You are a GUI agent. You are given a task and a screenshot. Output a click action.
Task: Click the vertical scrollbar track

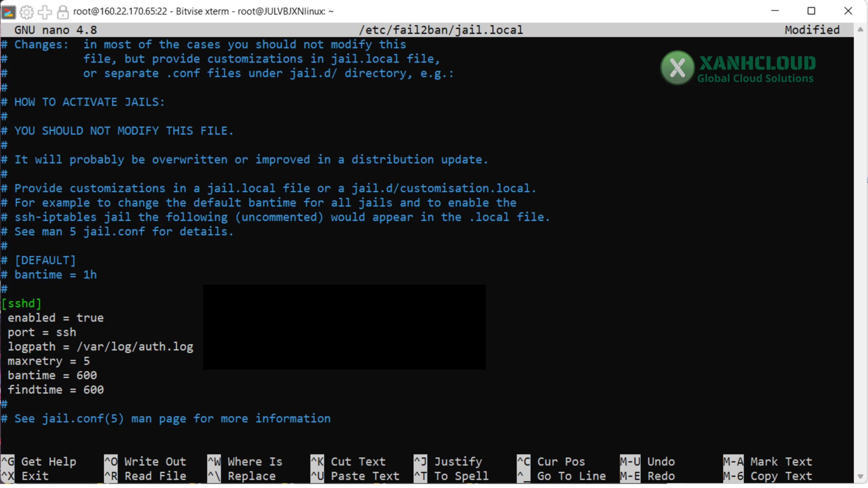tap(861, 237)
